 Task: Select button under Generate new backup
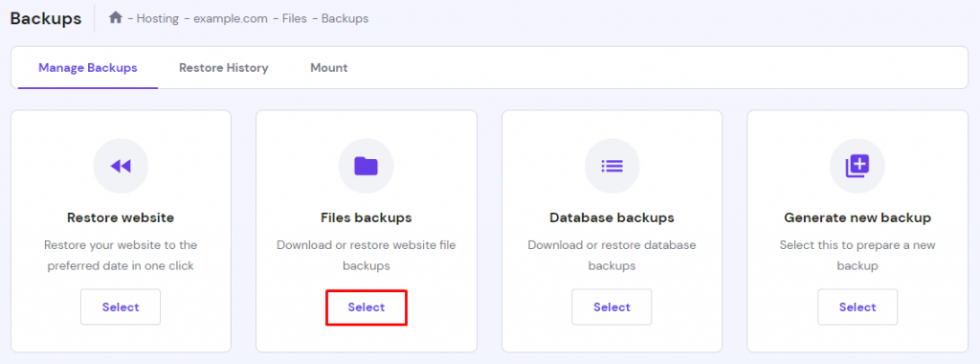[x=857, y=307]
